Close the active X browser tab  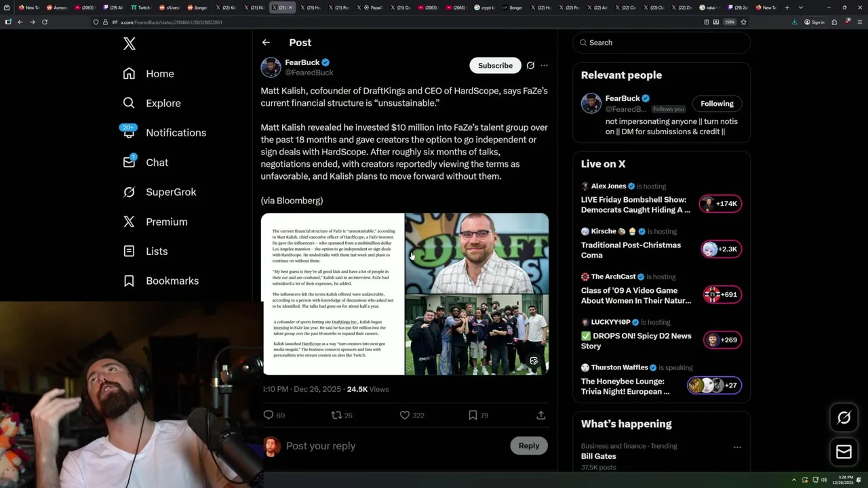[291, 7]
